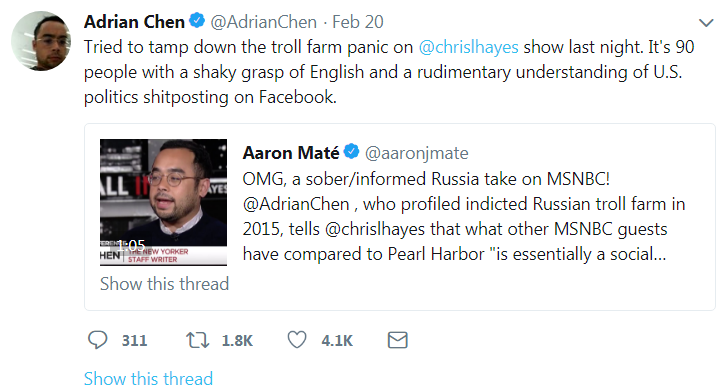Open Show this thread in quoted tweet
This screenshot has height=390, width=726.
pyautogui.click(x=164, y=283)
